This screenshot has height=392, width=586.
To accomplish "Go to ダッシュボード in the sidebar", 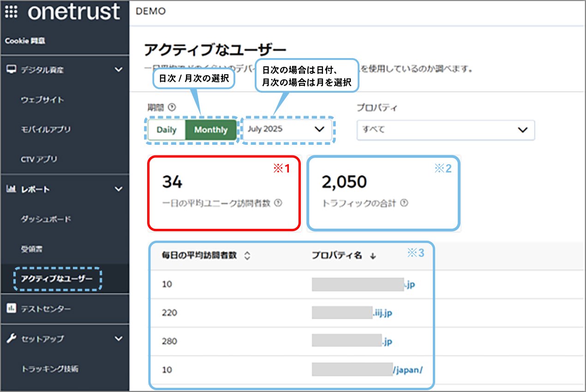I will 46,219.
